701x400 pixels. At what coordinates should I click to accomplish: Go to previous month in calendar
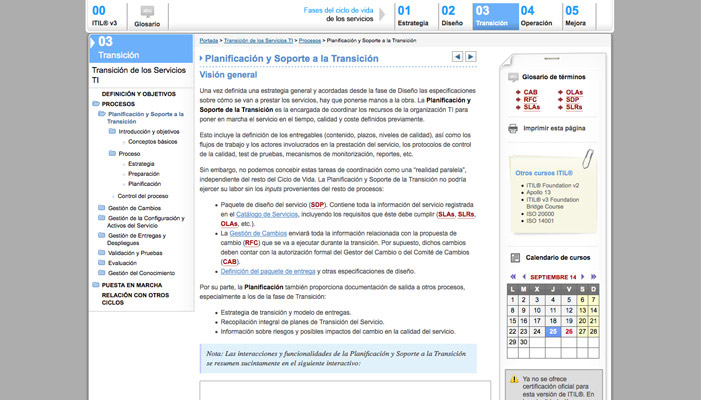pyautogui.click(x=524, y=277)
